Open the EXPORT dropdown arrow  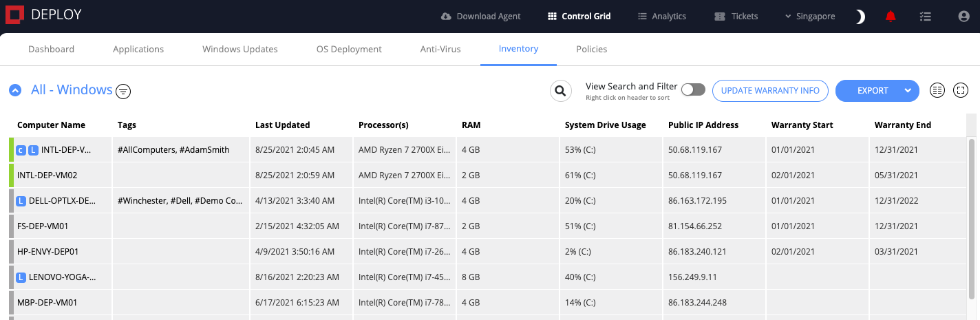[x=908, y=91]
